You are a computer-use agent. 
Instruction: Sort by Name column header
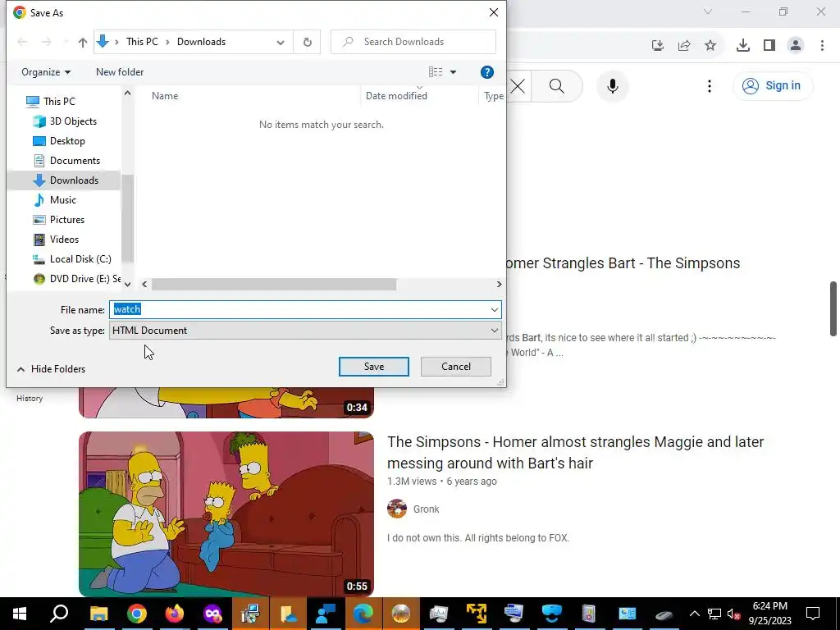click(x=164, y=96)
